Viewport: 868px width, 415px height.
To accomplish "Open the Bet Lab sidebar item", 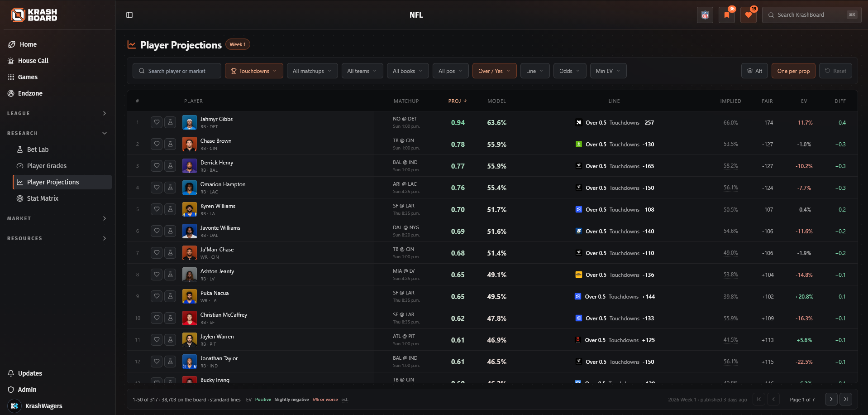I will tap(62, 150).
